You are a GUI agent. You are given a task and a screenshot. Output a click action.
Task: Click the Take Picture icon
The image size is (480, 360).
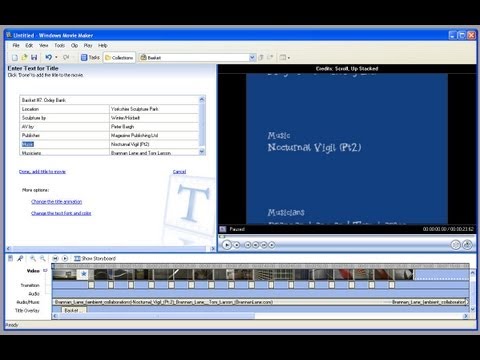pyautogui.click(x=467, y=245)
